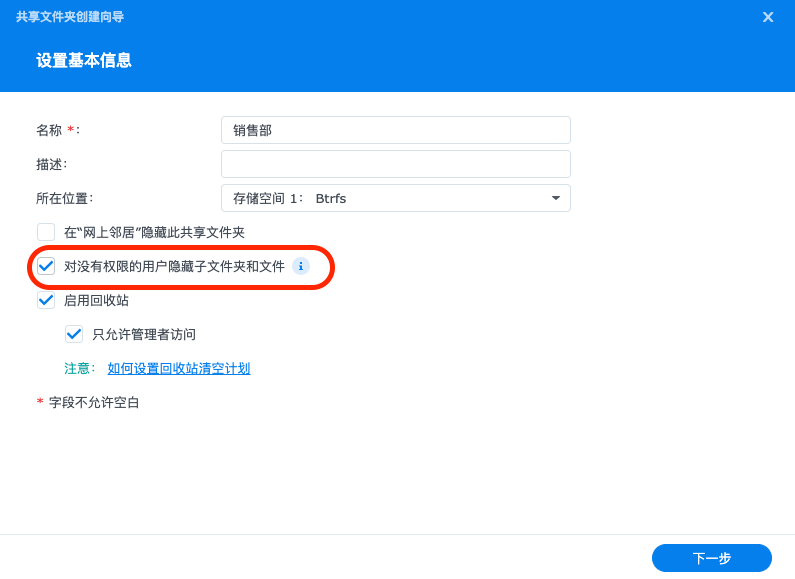Untick the 只允许管理者访问 checkbox

click(x=74, y=334)
